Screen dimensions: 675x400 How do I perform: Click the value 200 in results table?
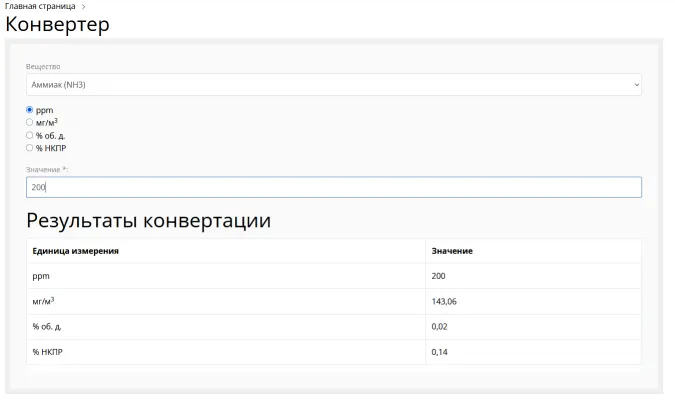438,276
